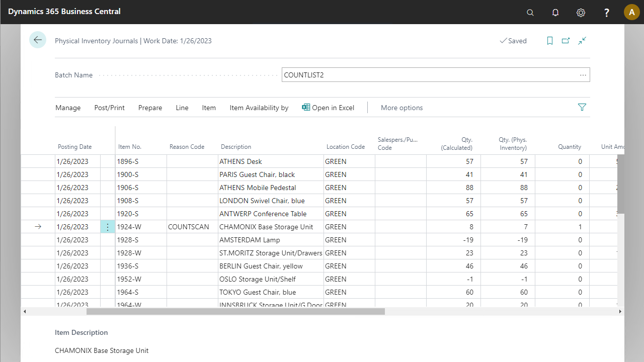The height and width of the screenshot is (362, 644).
Task: Open row actions for 1924-W
Action: point(108,227)
